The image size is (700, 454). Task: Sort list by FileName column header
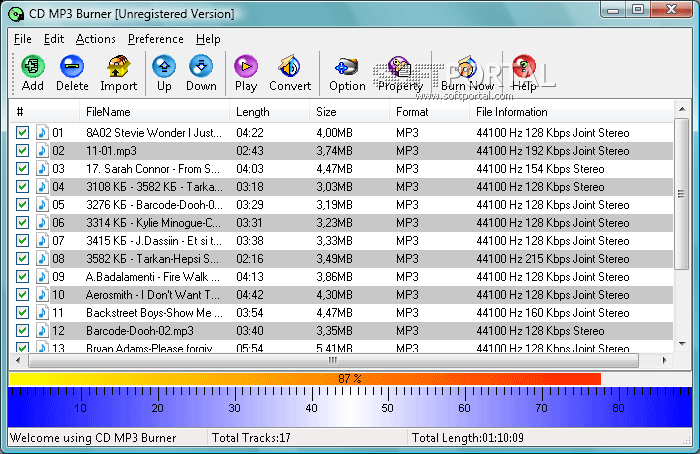(108, 112)
